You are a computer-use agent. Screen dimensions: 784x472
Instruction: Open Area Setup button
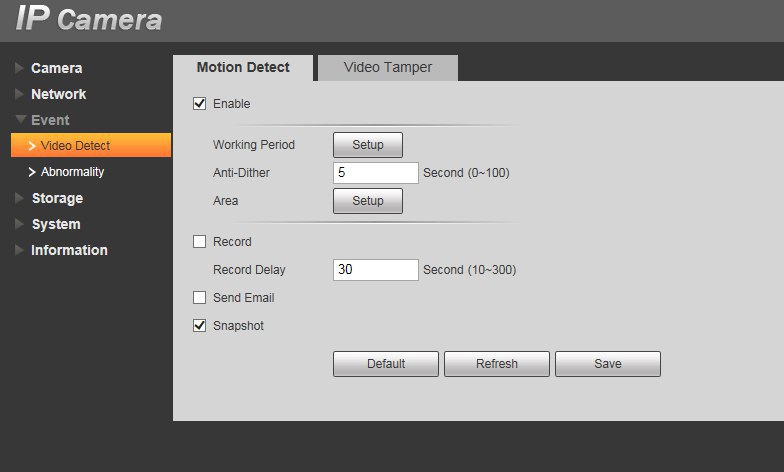click(368, 200)
